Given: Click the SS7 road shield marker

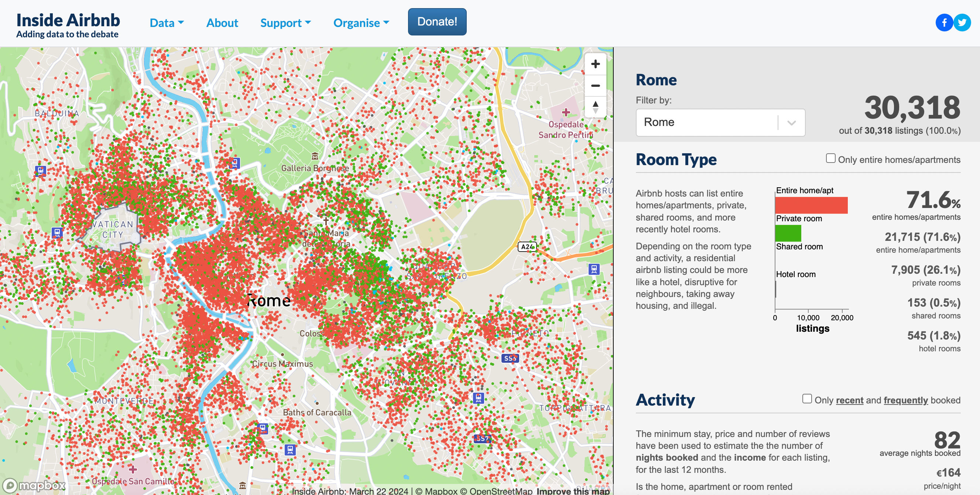Looking at the screenshot, I should coord(482,438).
